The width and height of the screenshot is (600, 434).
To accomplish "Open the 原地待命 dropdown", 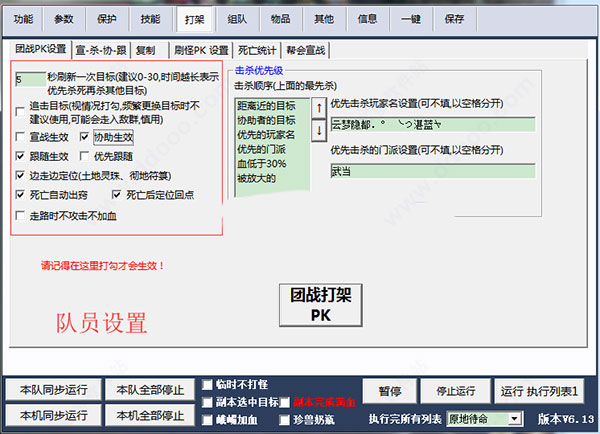I will click(484, 419).
